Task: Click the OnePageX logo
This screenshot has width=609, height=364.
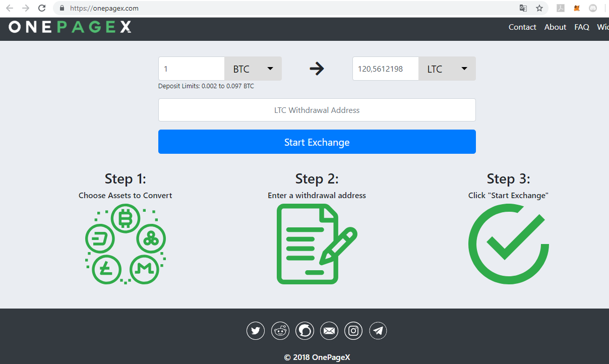Action: tap(70, 27)
